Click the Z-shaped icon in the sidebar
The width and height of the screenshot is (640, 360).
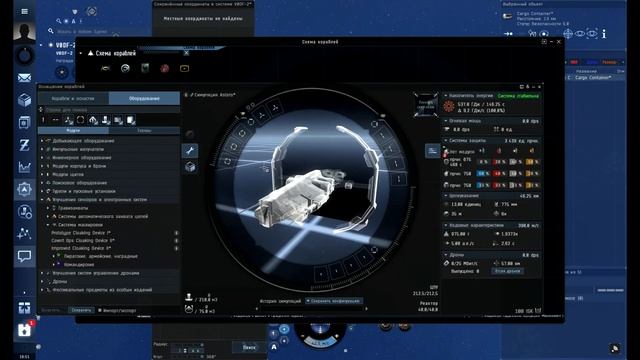tap(24, 145)
